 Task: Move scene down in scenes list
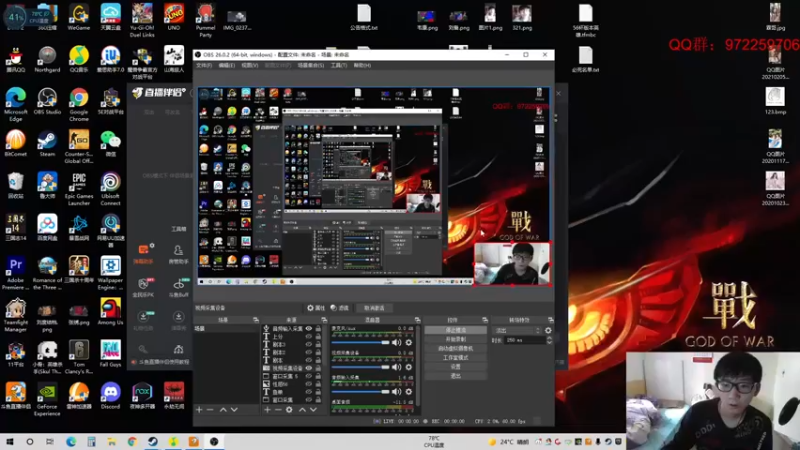[234, 409]
